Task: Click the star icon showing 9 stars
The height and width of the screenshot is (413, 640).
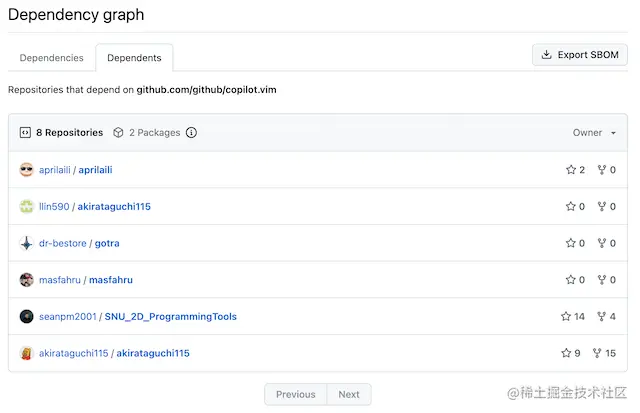Action: (x=566, y=353)
